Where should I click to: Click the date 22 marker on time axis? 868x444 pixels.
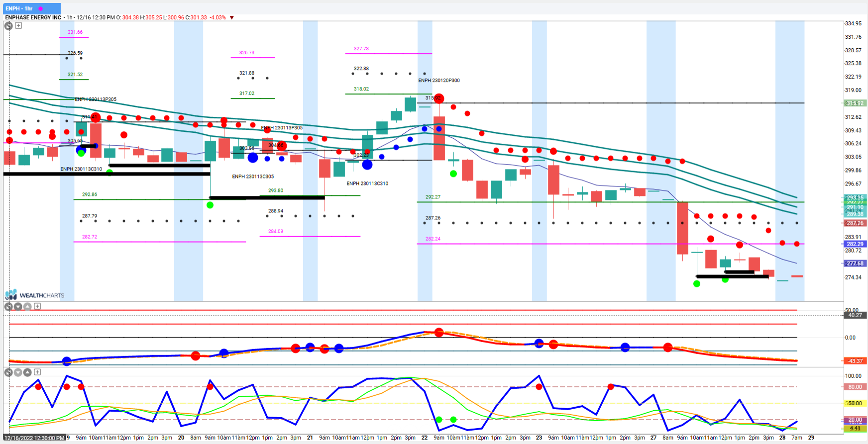425,438
